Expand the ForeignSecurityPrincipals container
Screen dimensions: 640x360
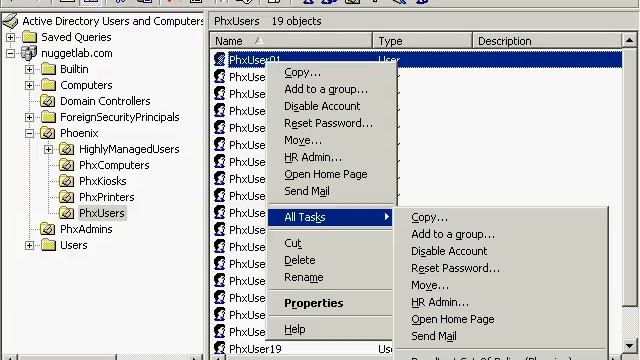29,117
